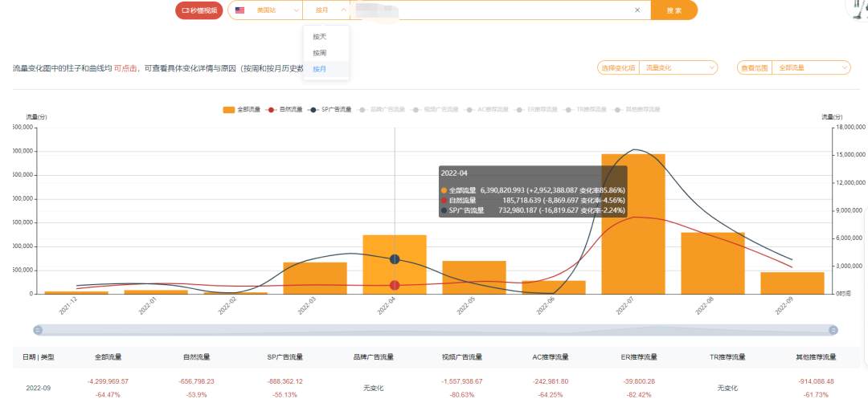Viewport: 868px width, 407px height.
Task: Click the red 自然流量 point at 2022-04
Action: [395, 285]
